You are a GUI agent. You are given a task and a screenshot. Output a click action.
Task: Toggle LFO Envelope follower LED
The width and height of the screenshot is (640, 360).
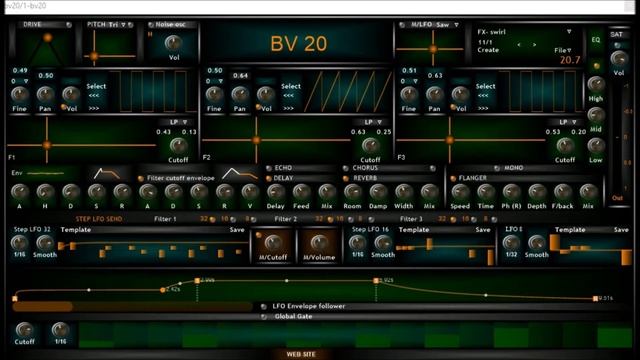coord(264,307)
